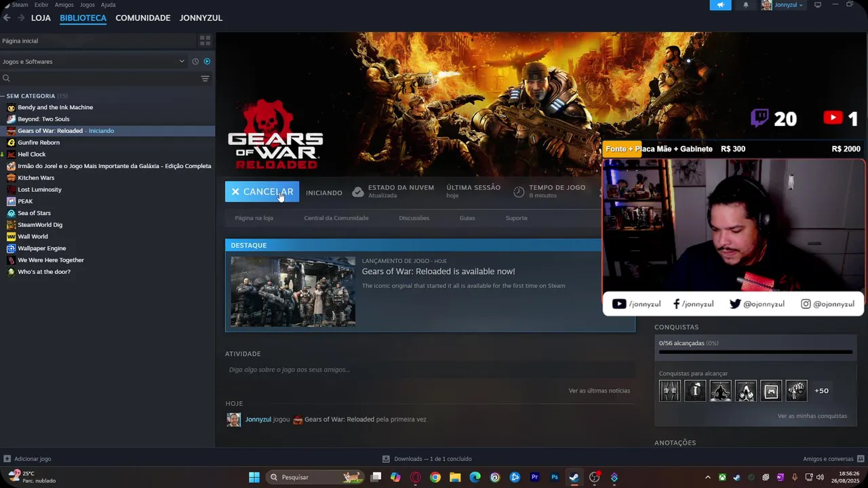This screenshot has width=868, height=488.
Task: Open the Jogos menu
Action: pos(87,5)
